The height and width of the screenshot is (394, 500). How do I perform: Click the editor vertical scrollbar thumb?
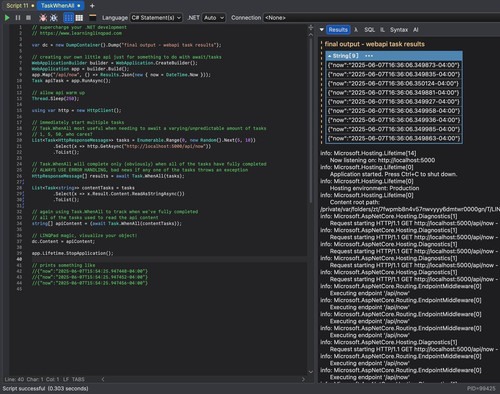pos(311,121)
